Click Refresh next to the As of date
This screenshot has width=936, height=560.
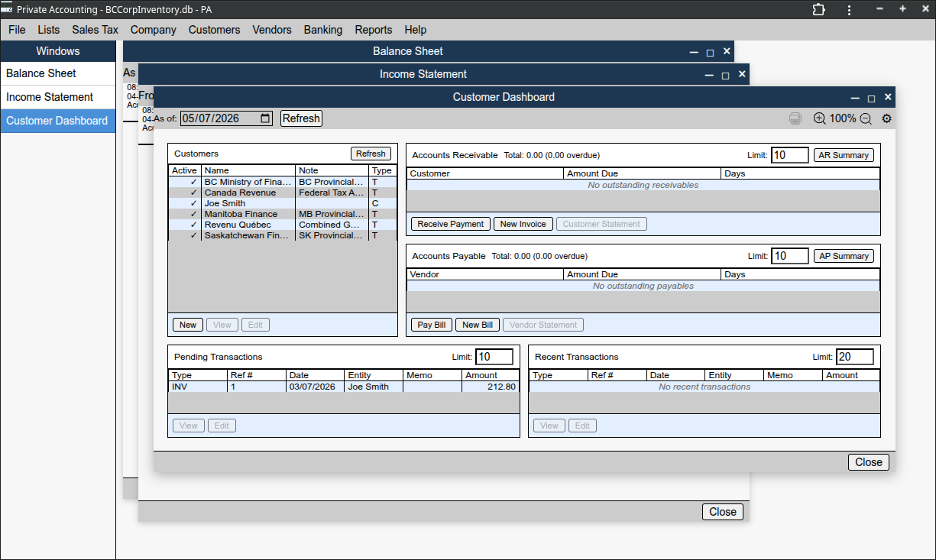point(301,118)
